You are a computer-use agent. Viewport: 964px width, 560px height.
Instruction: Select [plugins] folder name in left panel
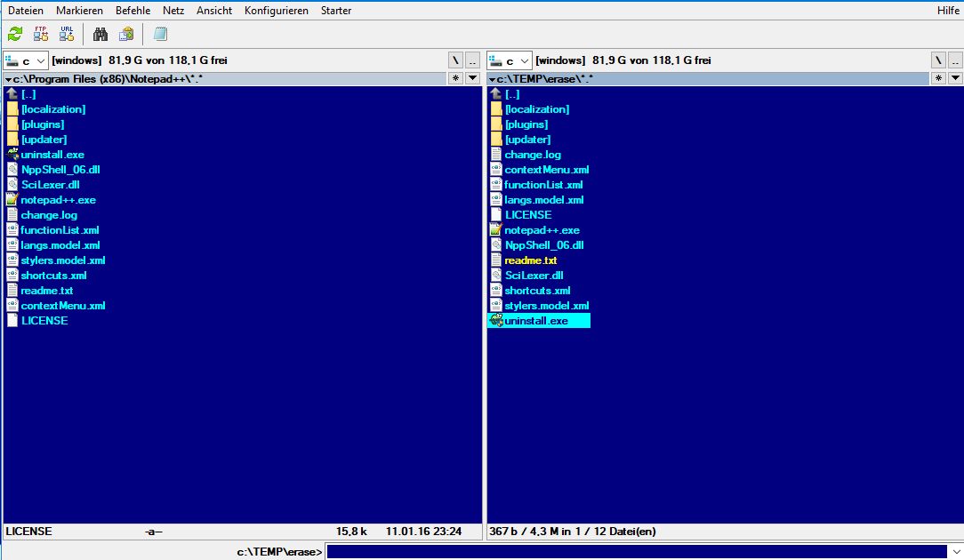coord(43,124)
